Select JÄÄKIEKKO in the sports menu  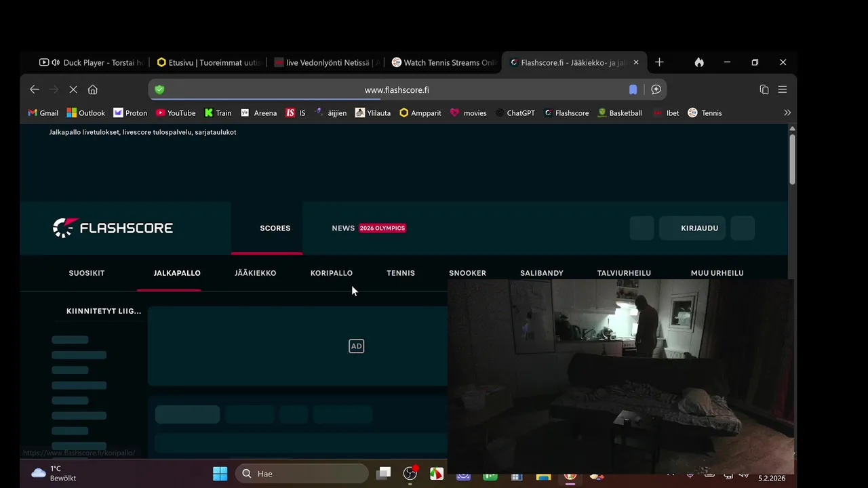pyautogui.click(x=256, y=273)
